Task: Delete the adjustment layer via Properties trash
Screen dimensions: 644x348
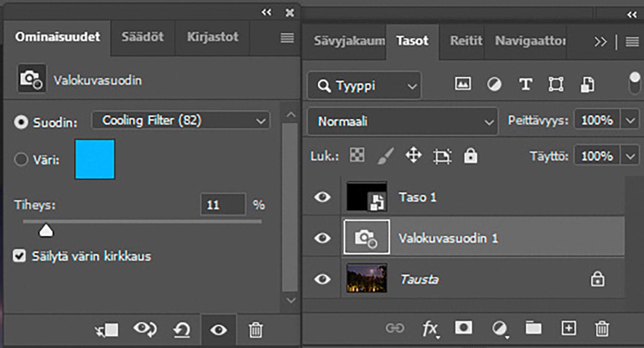Action: click(x=255, y=330)
